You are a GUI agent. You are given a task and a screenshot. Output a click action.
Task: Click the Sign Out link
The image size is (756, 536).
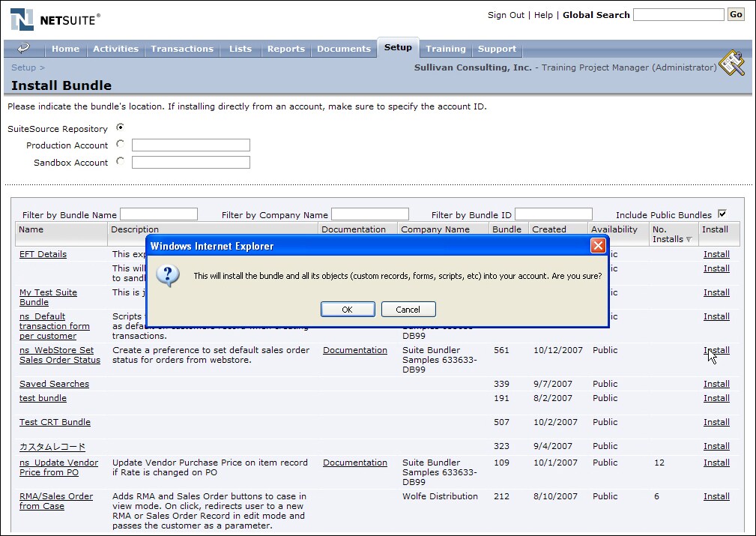pos(506,15)
